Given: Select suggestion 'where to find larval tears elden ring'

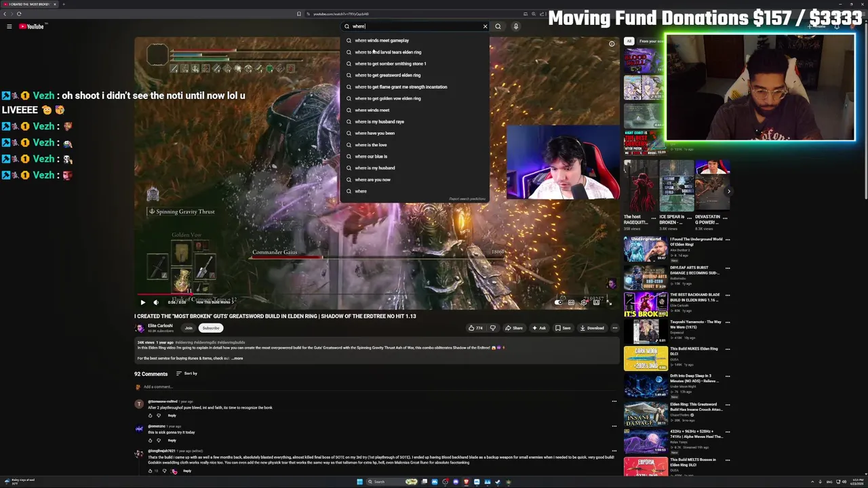Looking at the screenshot, I should [414, 52].
